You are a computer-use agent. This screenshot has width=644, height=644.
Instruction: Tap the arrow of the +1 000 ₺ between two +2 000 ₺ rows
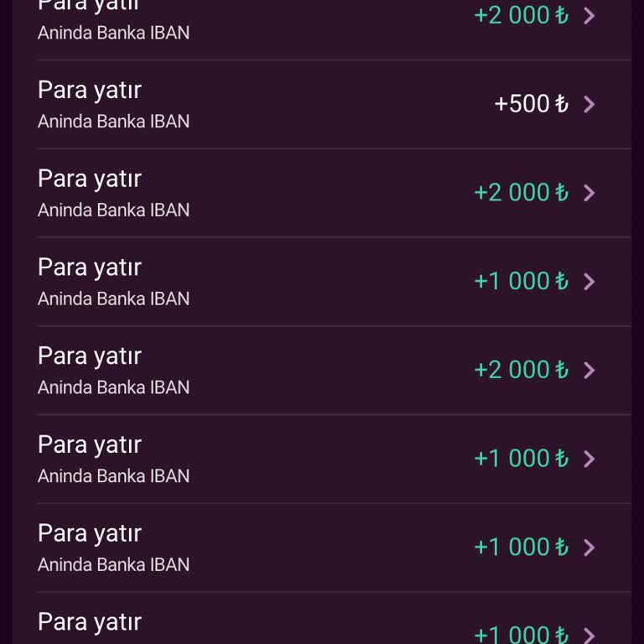coord(589,282)
